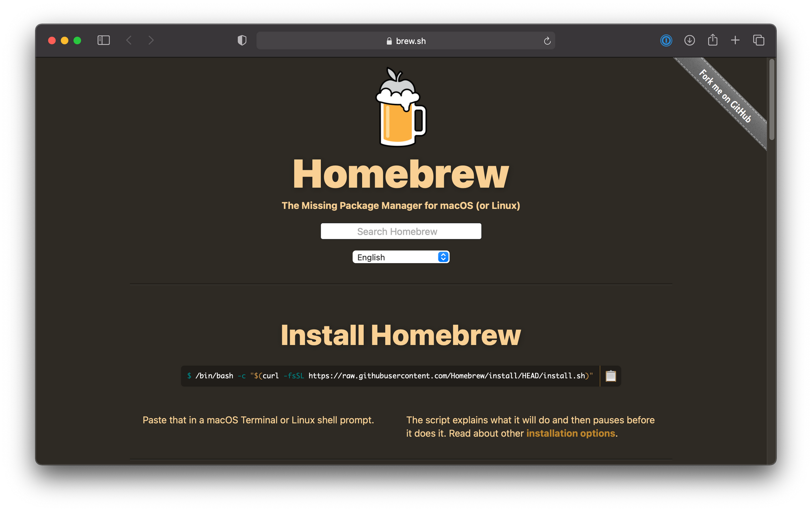Toggle the Safari sidebar button

coord(104,40)
